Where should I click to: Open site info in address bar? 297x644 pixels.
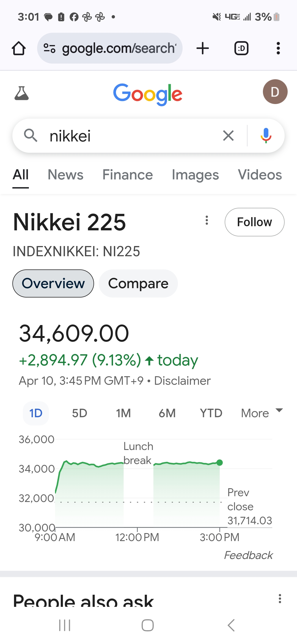(x=50, y=48)
